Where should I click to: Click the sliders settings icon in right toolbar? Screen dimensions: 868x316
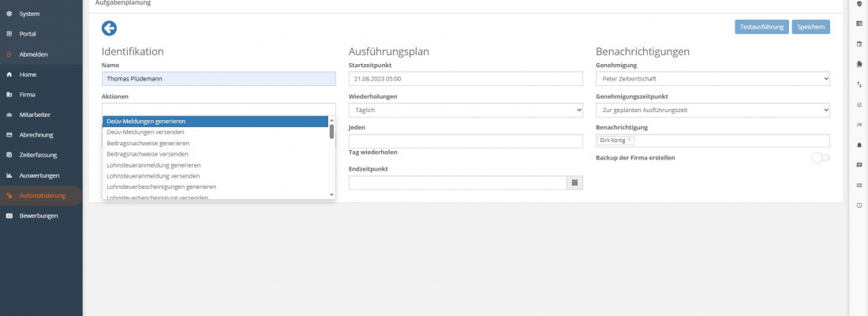(859, 104)
